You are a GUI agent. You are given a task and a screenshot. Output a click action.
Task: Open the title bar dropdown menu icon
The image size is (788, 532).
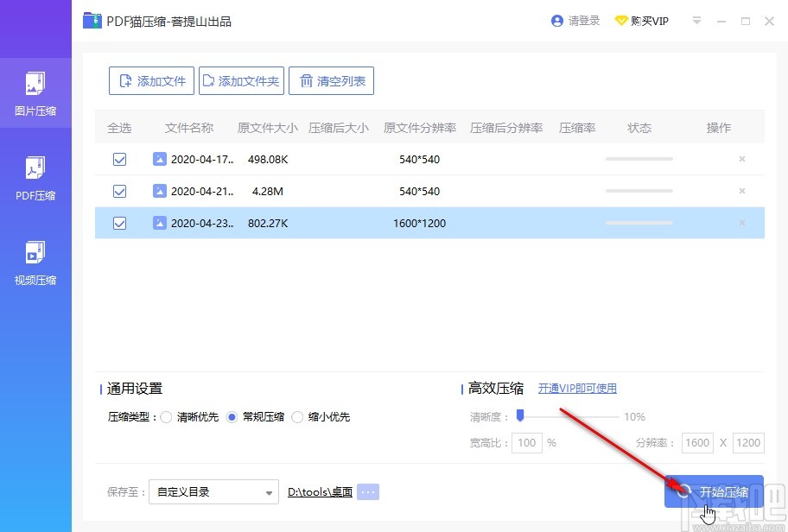point(696,21)
